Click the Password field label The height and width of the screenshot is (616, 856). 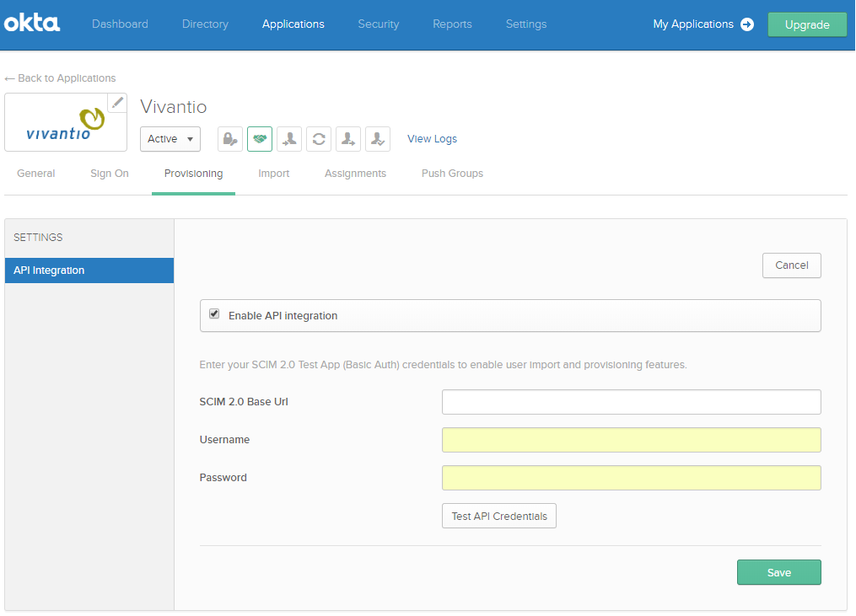click(223, 478)
